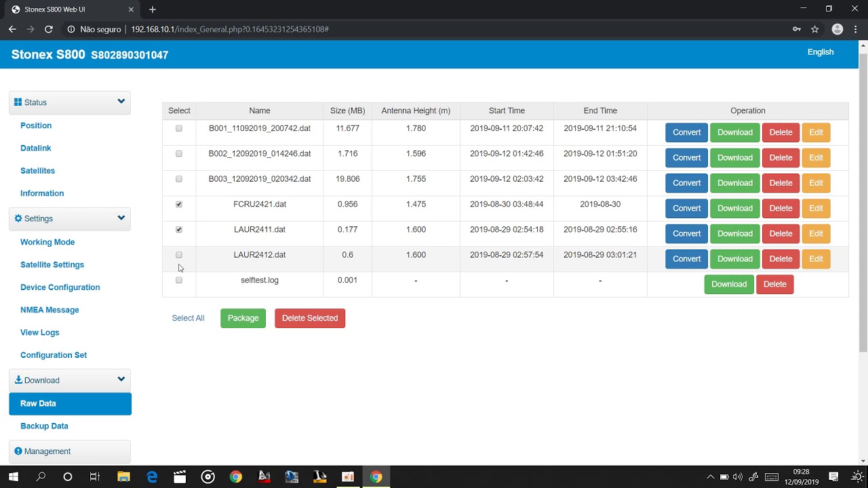Click the browser address bar URL
The image size is (868, 488).
coord(230,29)
